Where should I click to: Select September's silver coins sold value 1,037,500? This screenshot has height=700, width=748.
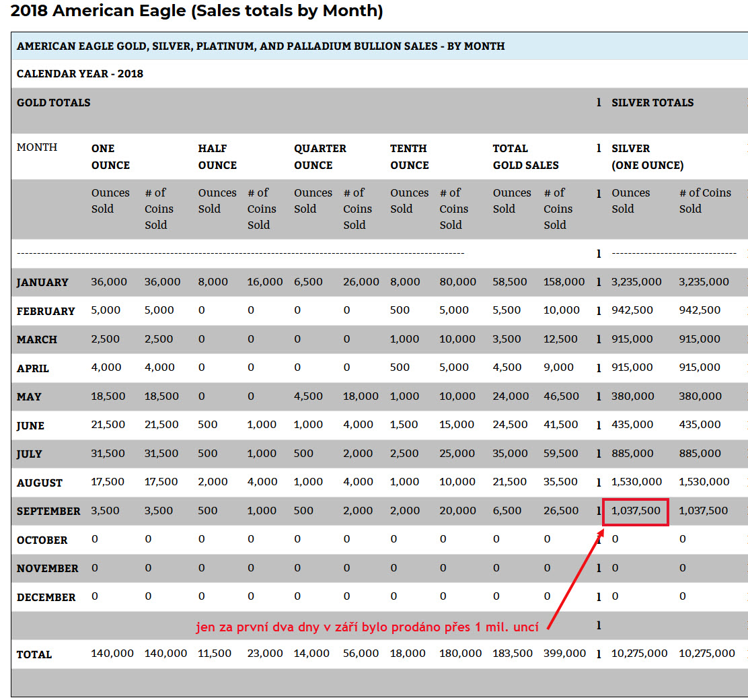pyautogui.click(x=704, y=510)
